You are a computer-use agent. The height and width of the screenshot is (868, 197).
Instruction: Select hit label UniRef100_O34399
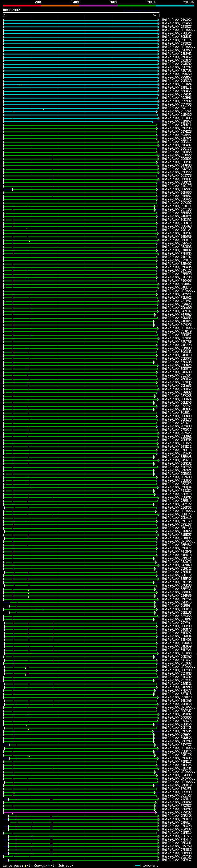[177, 775]
